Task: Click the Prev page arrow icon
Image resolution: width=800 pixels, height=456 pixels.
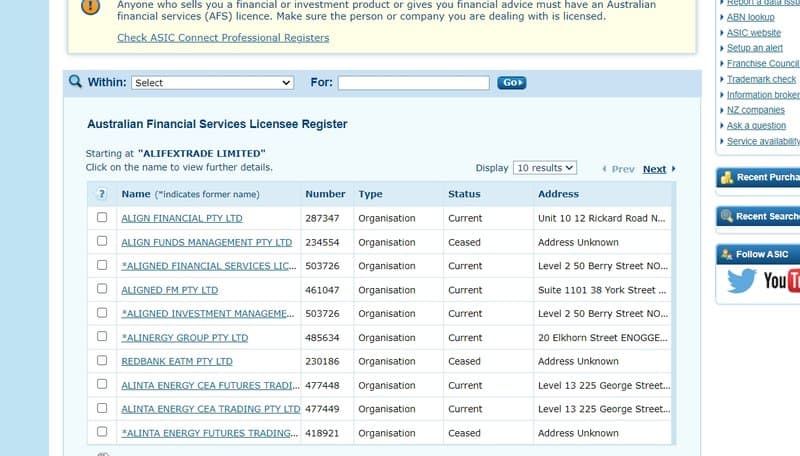Action: (x=605, y=169)
